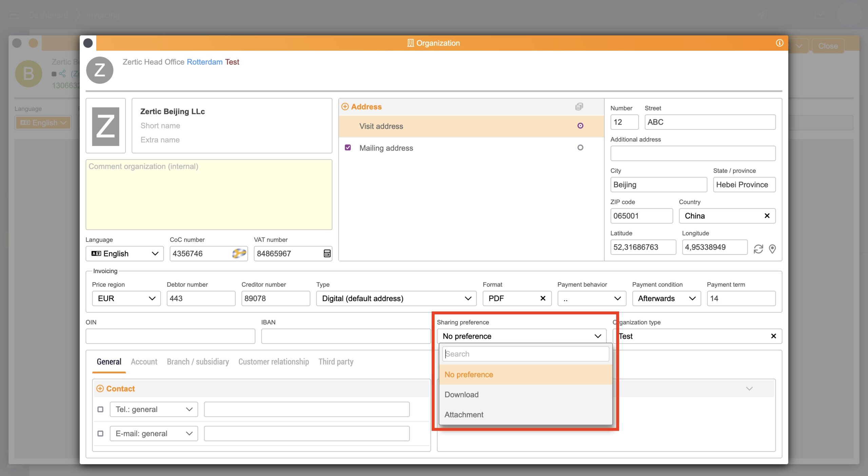Click the add Address plus icon
This screenshot has width=868, height=476.
click(x=345, y=107)
